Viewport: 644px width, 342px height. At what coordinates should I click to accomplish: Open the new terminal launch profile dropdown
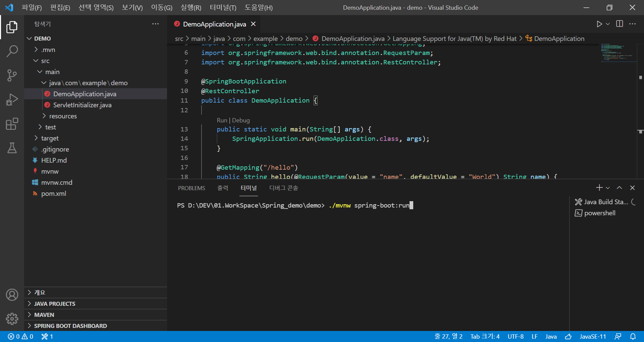(x=608, y=188)
